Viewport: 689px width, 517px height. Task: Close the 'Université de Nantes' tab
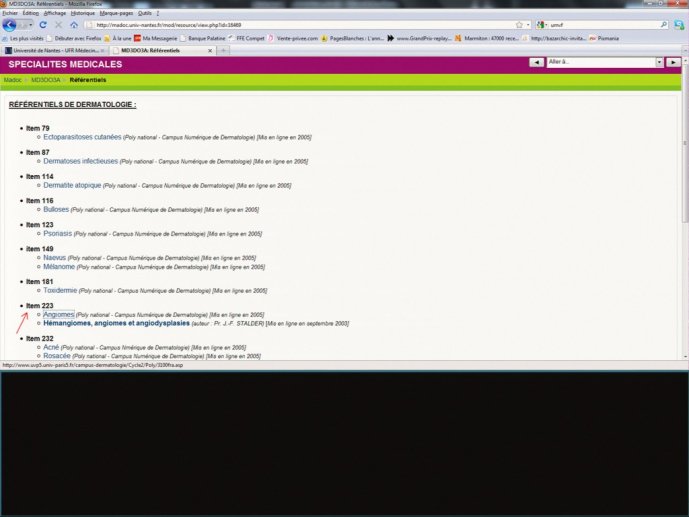(103, 51)
